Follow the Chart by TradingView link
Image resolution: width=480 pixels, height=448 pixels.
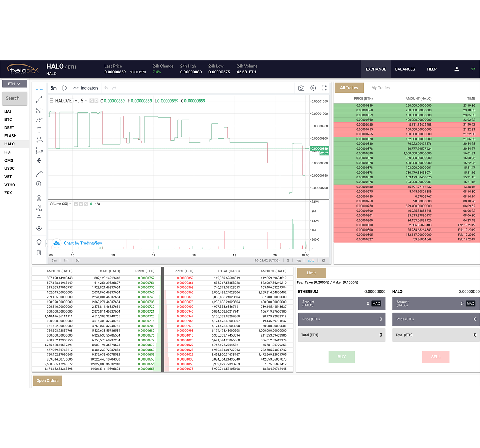83,243
